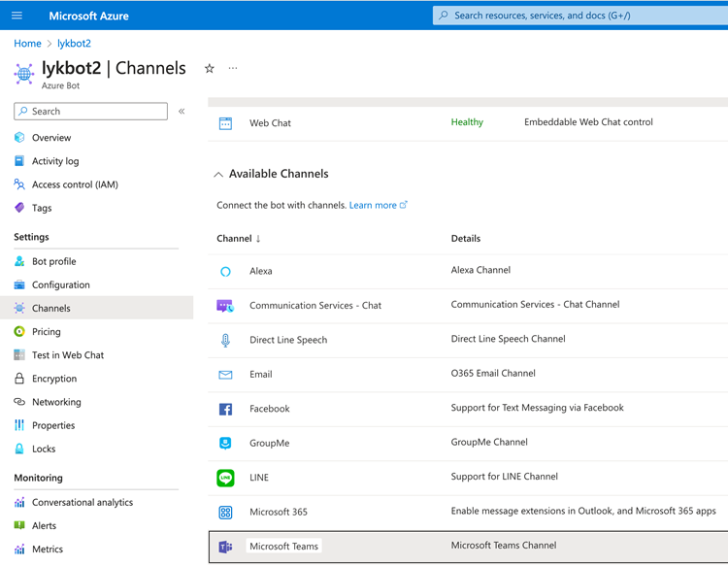728x566 pixels.
Task: Click the LINE channel icon
Action: pos(225,478)
